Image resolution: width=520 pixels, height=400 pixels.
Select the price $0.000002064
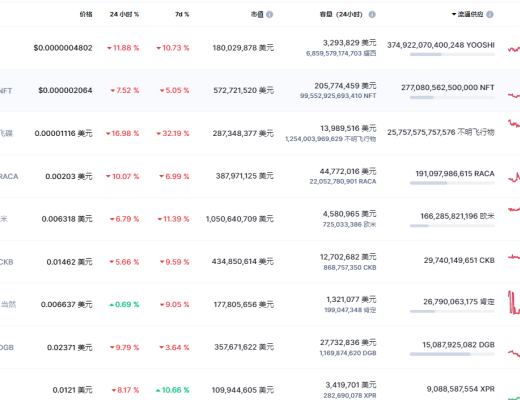[x=65, y=90]
